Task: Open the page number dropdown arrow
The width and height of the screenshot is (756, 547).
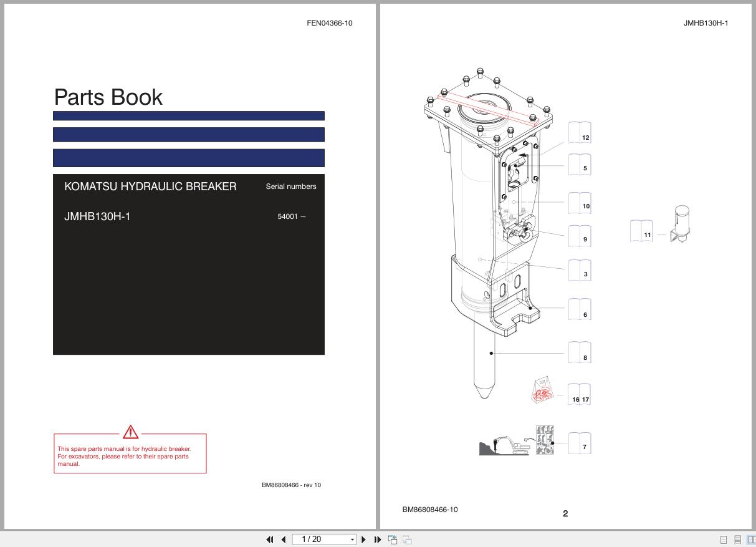Action: coord(353,540)
